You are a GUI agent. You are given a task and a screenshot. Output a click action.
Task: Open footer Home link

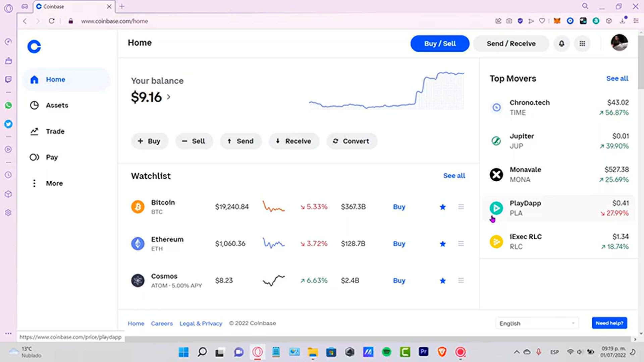point(136,323)
